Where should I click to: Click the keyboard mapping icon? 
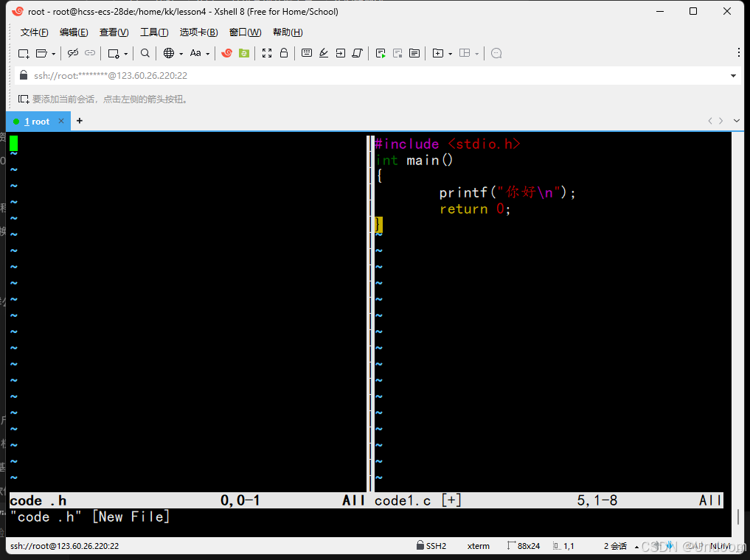pyautogui.click(x=307, y=53)
